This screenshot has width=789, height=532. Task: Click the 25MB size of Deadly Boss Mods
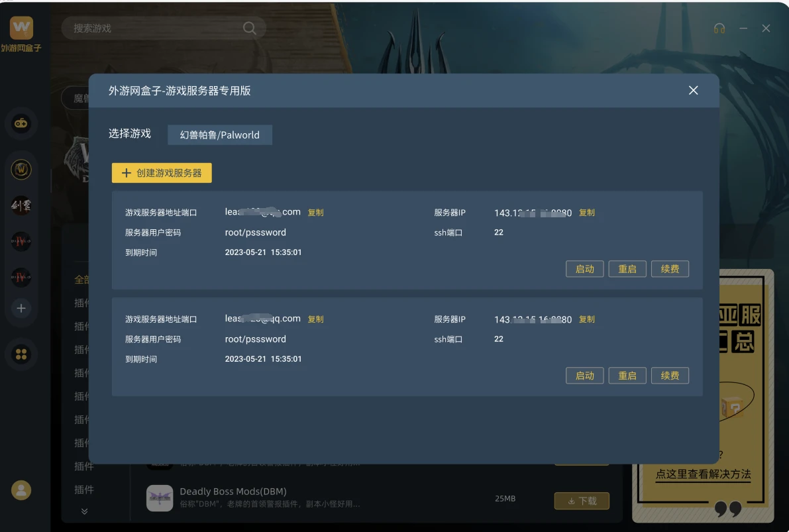[505, 498]
